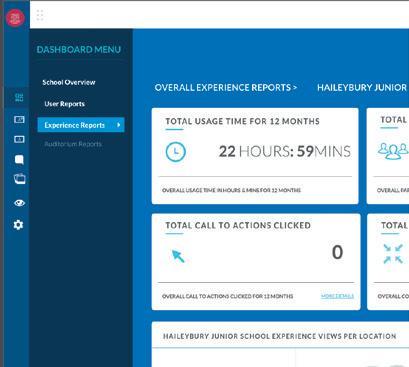The height and width of the screenshot is (367, 409).
Task: Select Experience Reports menu item
Action: coord(81,125)
